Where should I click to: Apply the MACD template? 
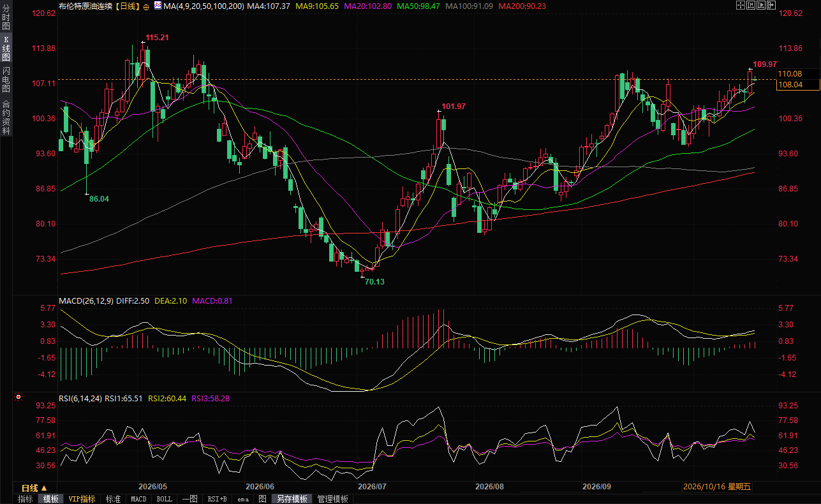[x=138, y=499]
